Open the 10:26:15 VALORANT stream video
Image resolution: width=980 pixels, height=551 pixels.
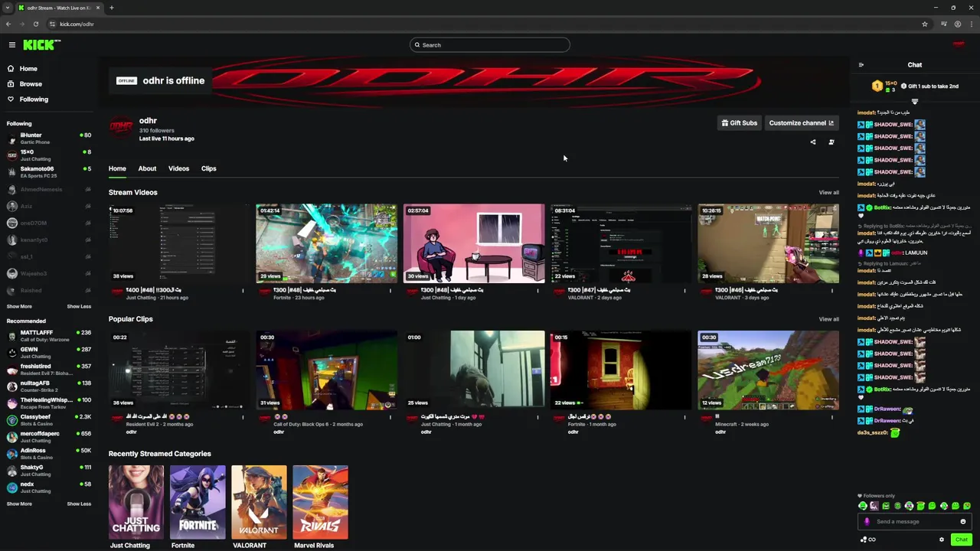pos(768,243)
